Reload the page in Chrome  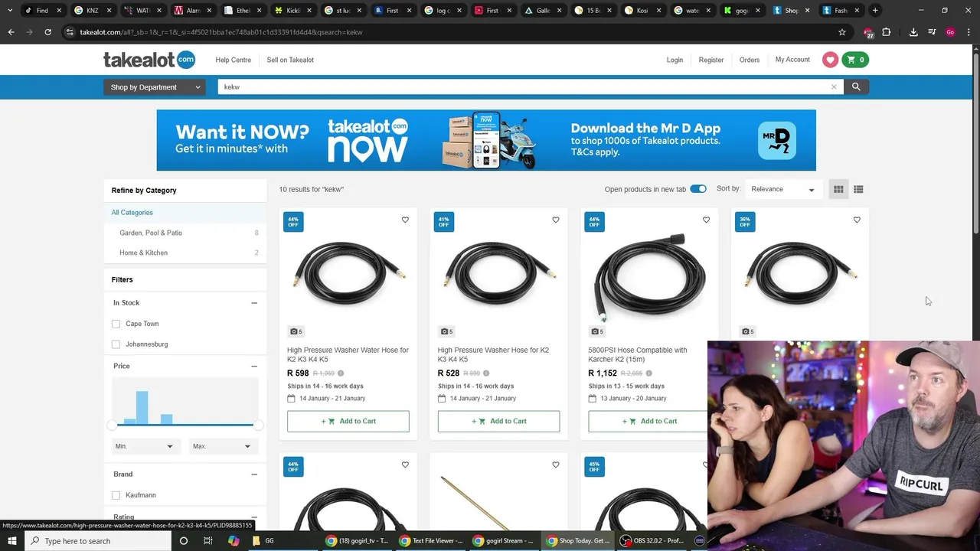(x=47, y=32)
